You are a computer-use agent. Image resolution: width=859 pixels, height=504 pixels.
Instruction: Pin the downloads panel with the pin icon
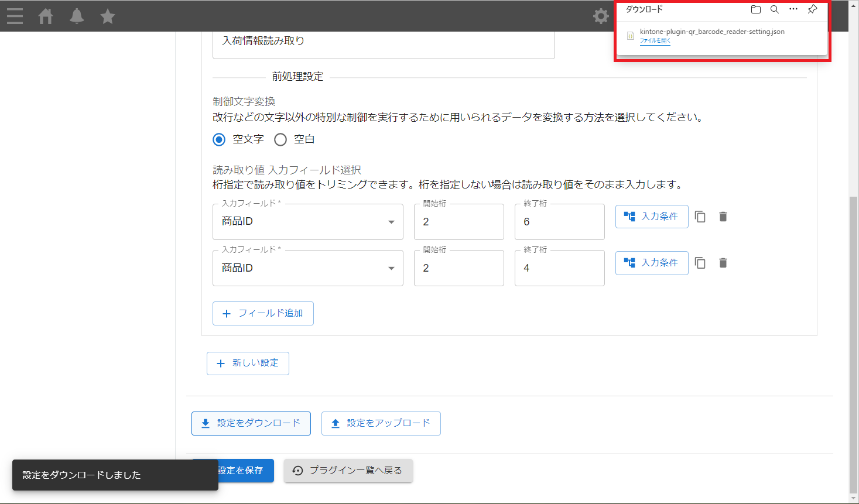point(812,9)
